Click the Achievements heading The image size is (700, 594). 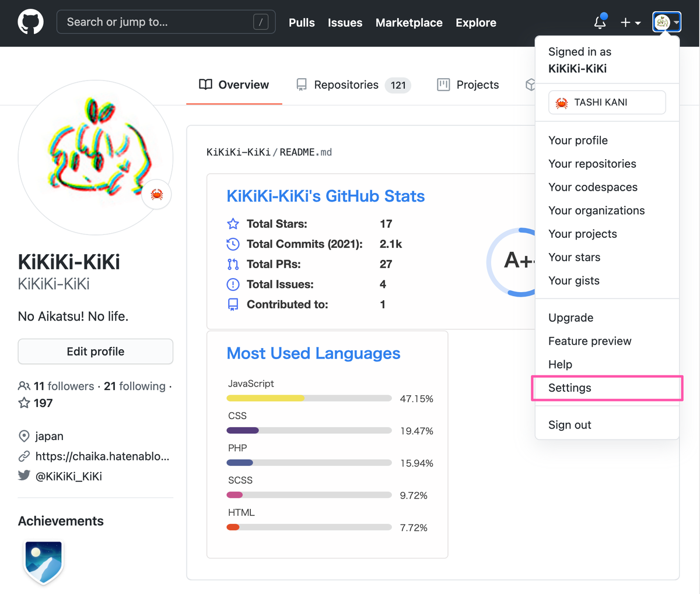pyautogui.click(x=61, y=521)
